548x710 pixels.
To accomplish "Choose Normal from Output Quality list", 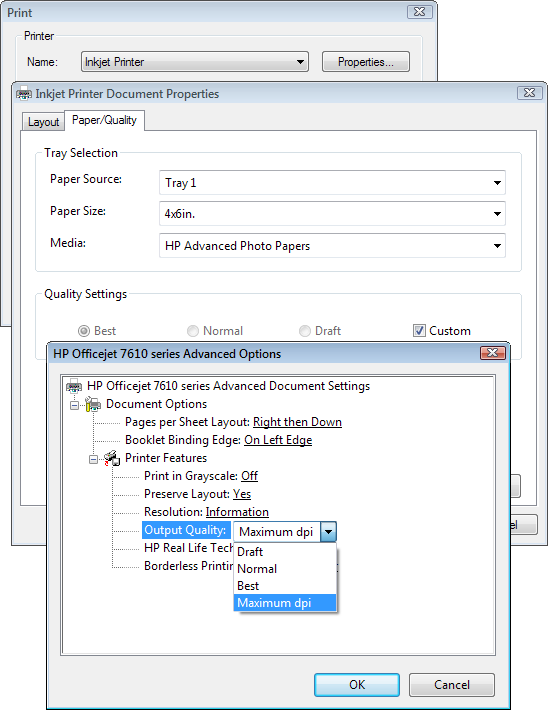I will coord(285,569).
